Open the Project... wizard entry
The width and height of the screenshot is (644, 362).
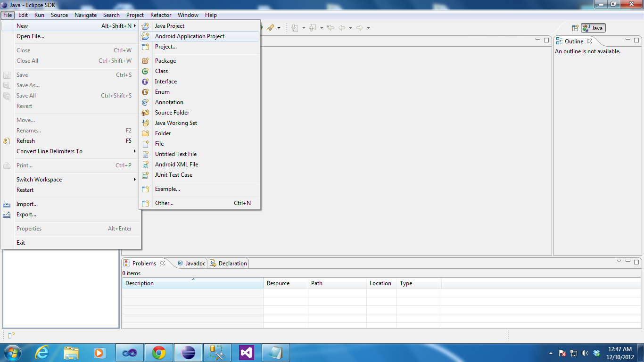199,47
